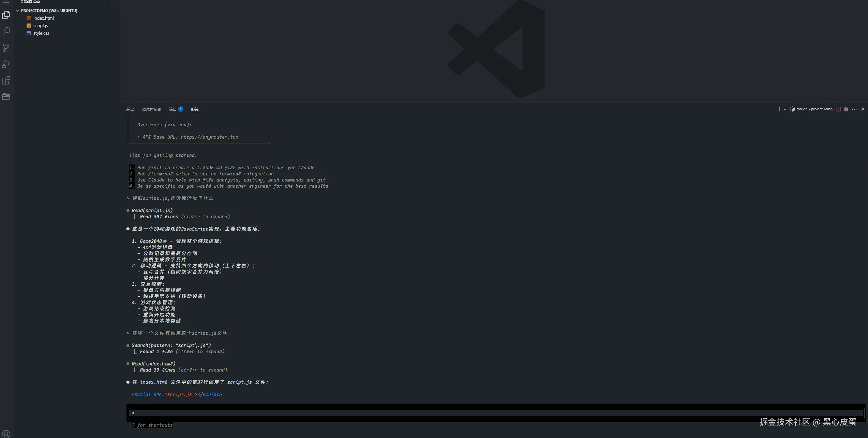
Task: Click the Claude prompt input field
Action: 496,413
